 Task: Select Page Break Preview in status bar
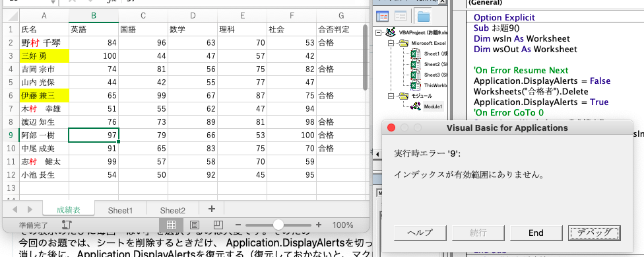coord(218,225)
